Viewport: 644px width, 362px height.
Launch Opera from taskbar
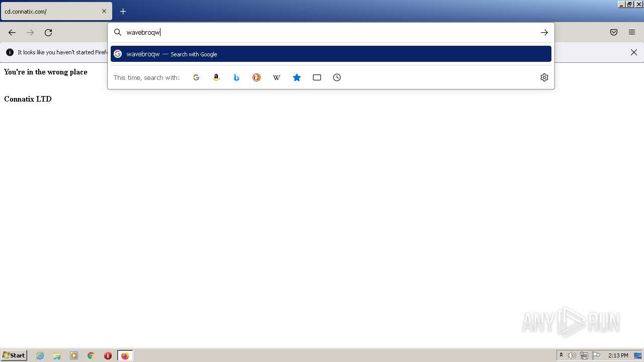click(x=108, y=355)
